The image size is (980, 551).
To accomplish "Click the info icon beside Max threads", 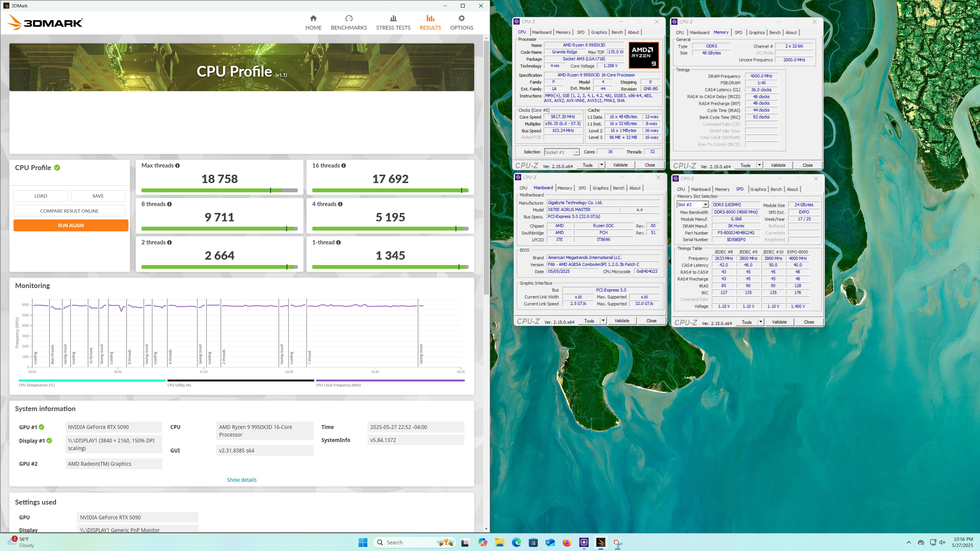I will point(178,165).
